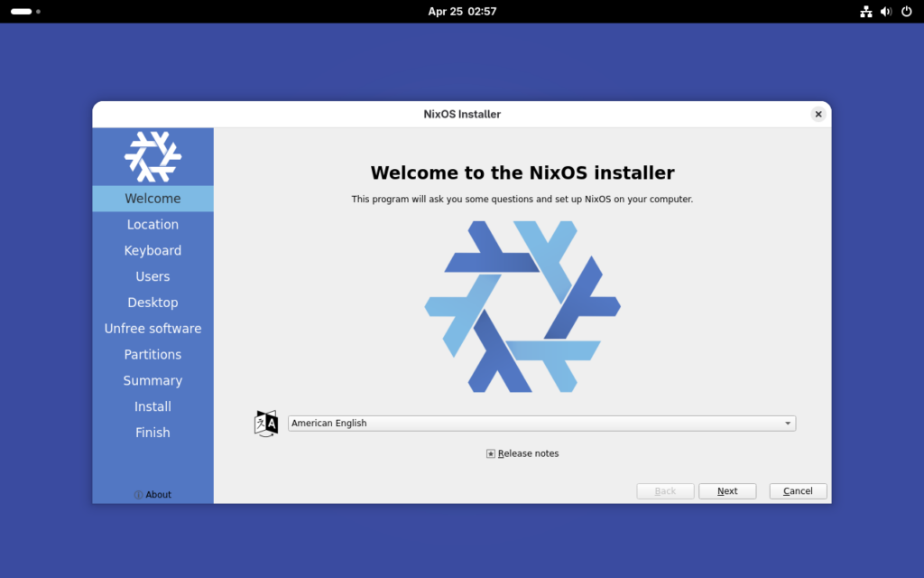Close the NixOS Installer window

pos(818,114)
